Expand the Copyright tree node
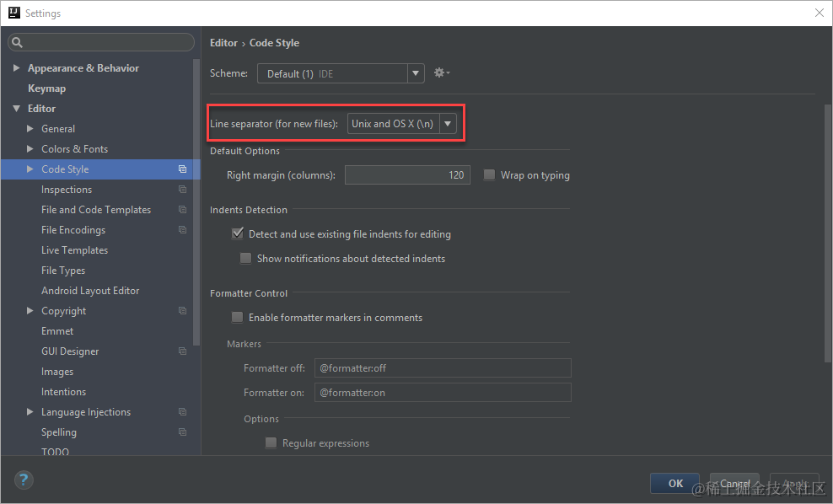Viewport: 833px width, 504px height. [30, 311]
